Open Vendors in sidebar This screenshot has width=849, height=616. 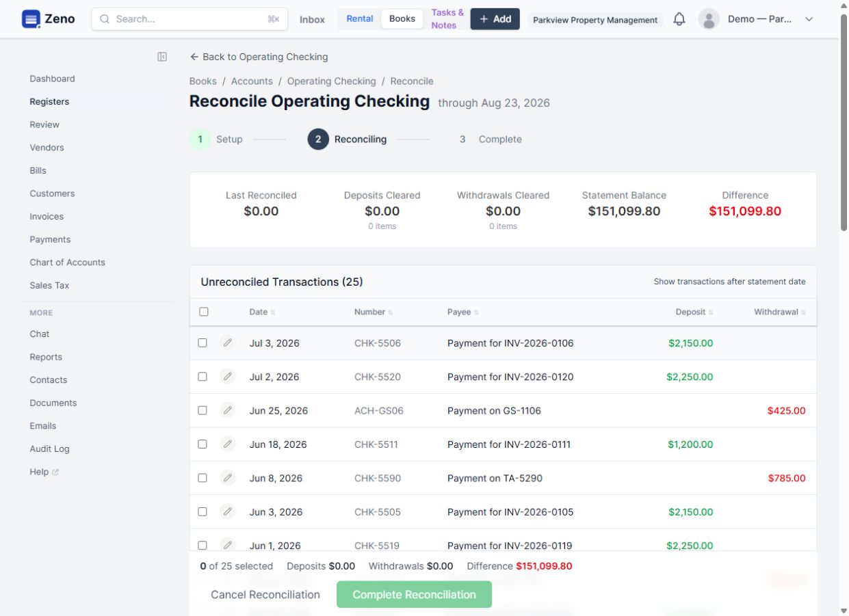[x=47, y=147]
